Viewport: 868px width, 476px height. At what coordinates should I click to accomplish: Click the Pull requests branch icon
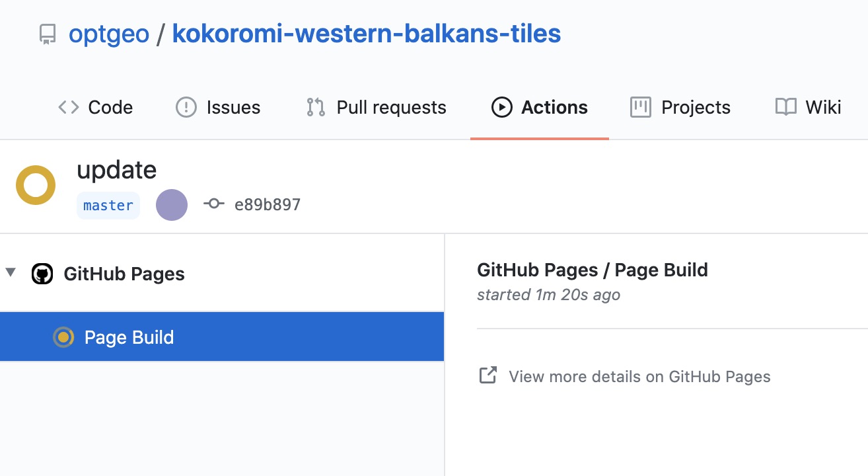315,107
